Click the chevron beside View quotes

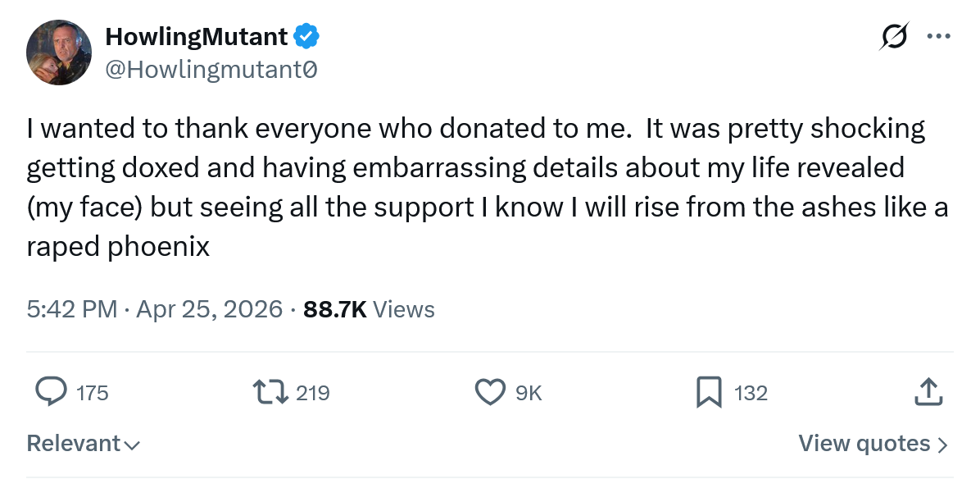942,445
